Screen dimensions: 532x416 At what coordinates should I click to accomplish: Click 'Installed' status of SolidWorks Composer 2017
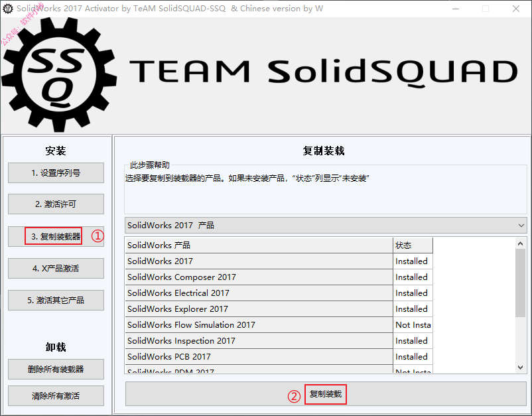pyautogui.click(x=413, y=277)
